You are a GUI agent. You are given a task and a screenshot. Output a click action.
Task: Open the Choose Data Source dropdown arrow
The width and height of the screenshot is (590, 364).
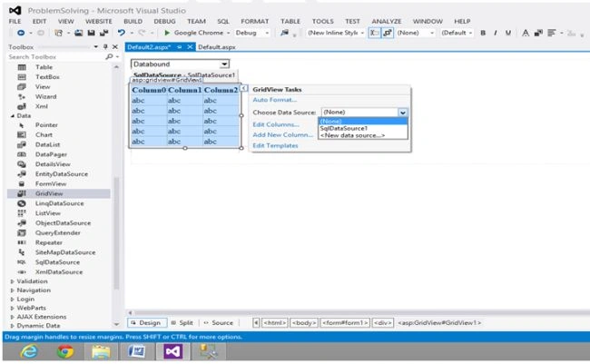point(403,113)
